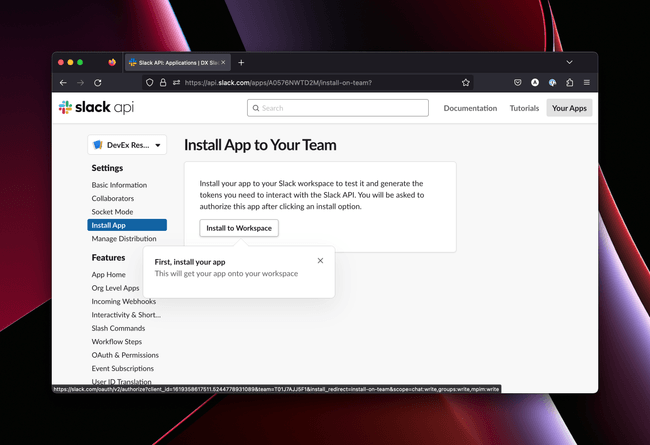
Task: Expand the list all tabs chevron
Action: pos(570,62)
